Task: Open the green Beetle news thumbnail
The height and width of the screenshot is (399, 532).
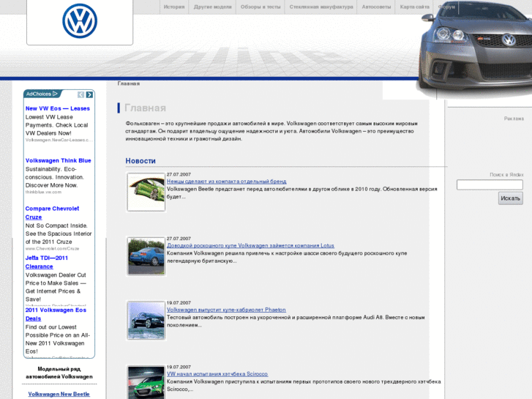Action: pos(146,192)
